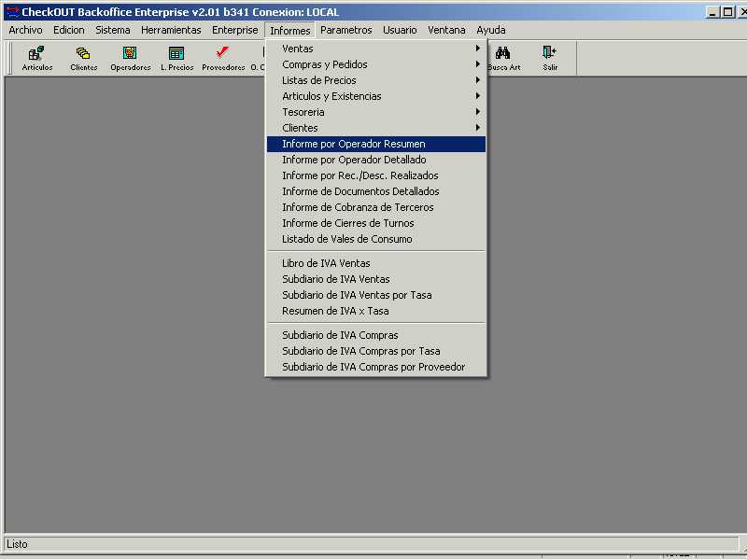Expand the Ventas submenu
The height and width of the screenshot is (560, 747).
coord(376,49)
